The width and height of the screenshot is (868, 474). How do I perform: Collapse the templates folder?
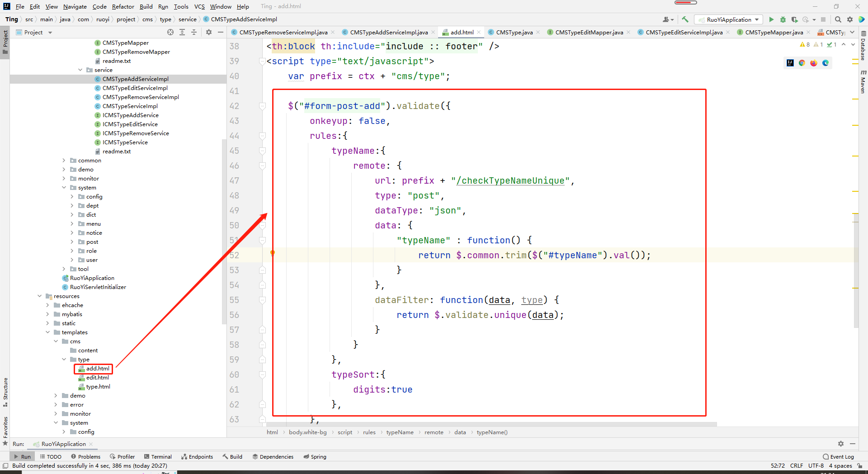coord(47,332)
